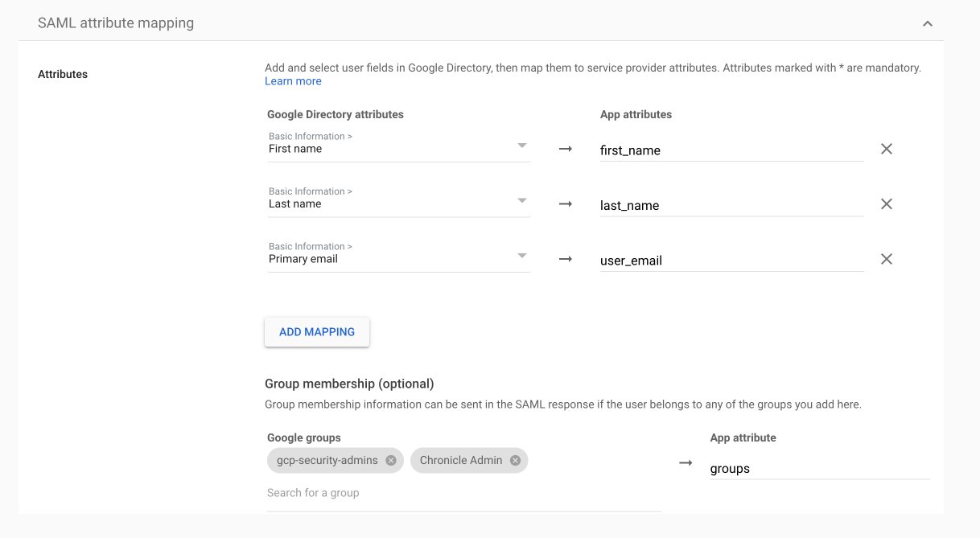Remove the Chronicle Admin group chip
980x538 pixels.
click(515, 461)
